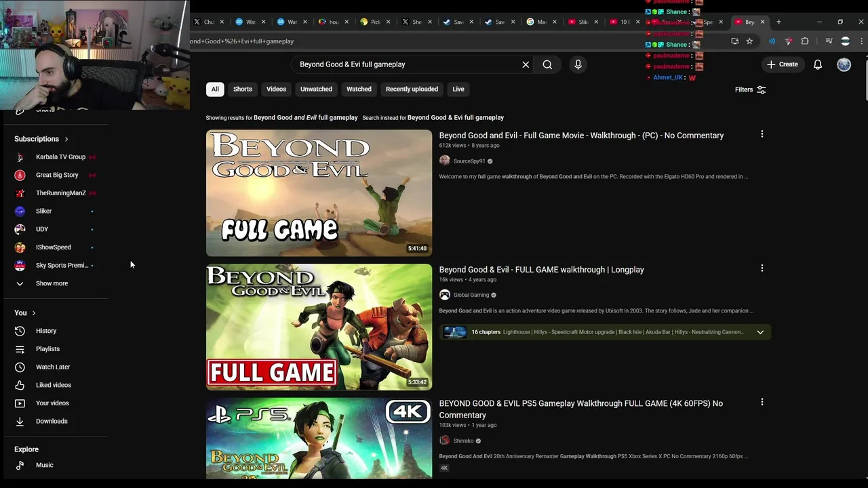
Task: Open YouTube notifications bell
Action: [818, 64]
